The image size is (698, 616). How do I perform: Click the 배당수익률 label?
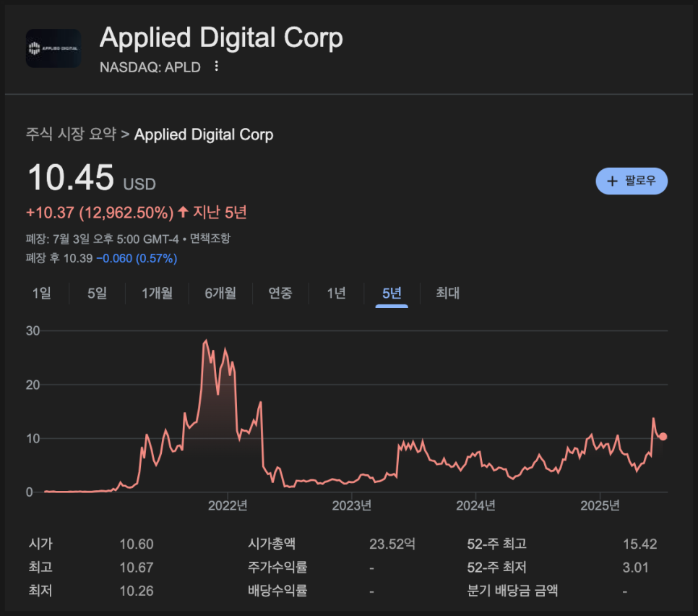coord(277,591)
